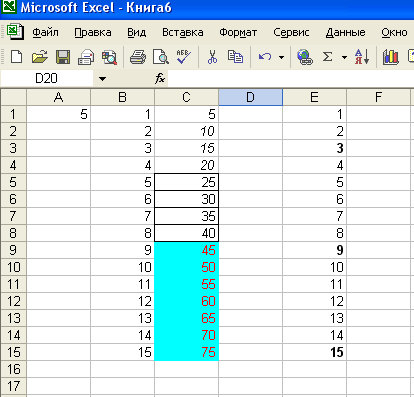This screenshot has width=414, height=397.
Task: Click the AutoSum sigma icon
Action: click(328, 57)
